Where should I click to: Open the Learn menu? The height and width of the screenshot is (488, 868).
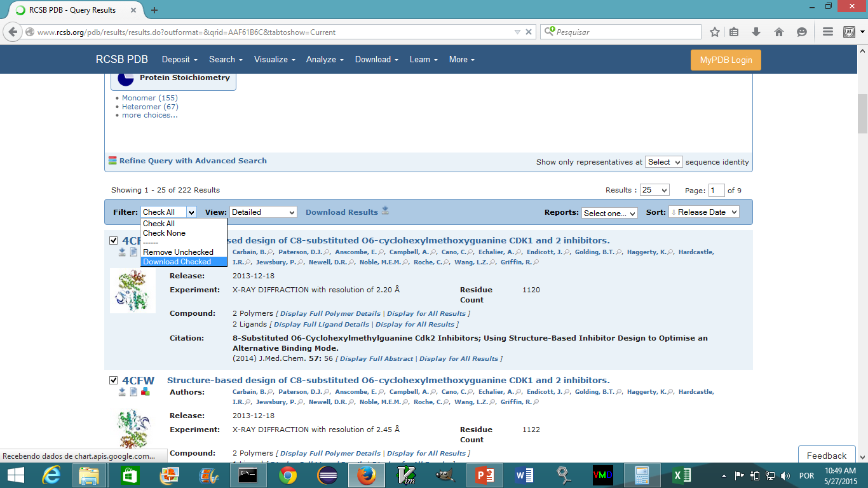[424, 59]
